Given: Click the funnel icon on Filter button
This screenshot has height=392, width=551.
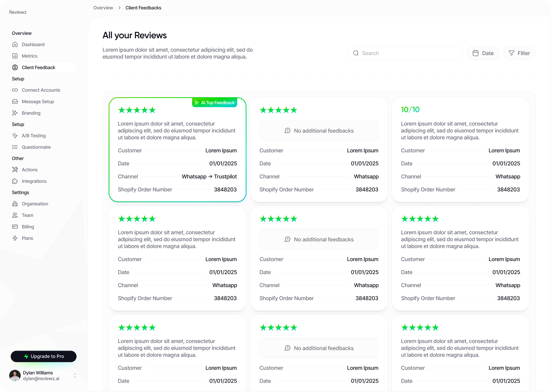Looking at the screenshot, I should (511, 53).
